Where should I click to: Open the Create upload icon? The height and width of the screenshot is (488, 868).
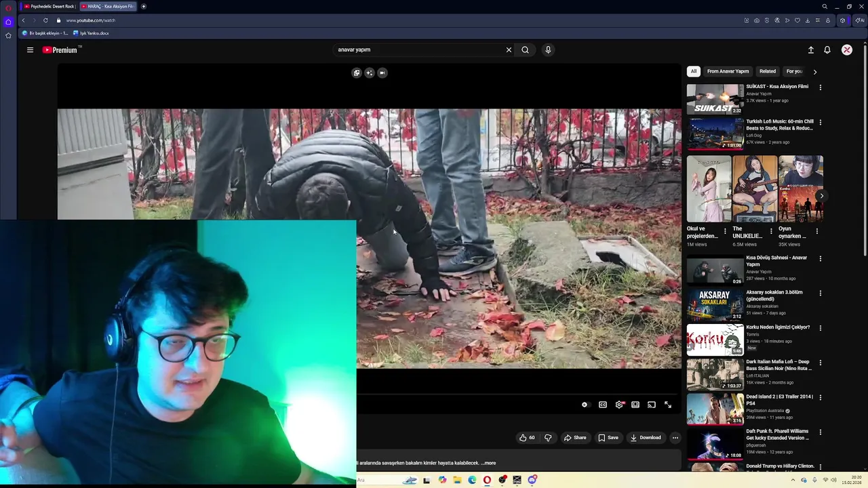point(810,49)
